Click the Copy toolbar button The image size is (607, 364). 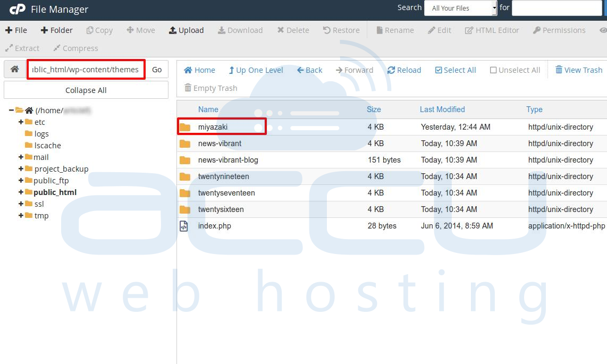point(99,30)
